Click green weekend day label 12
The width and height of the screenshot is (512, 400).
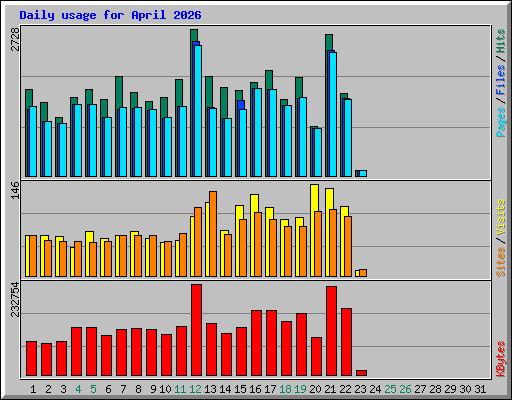[x=195, y=389]
